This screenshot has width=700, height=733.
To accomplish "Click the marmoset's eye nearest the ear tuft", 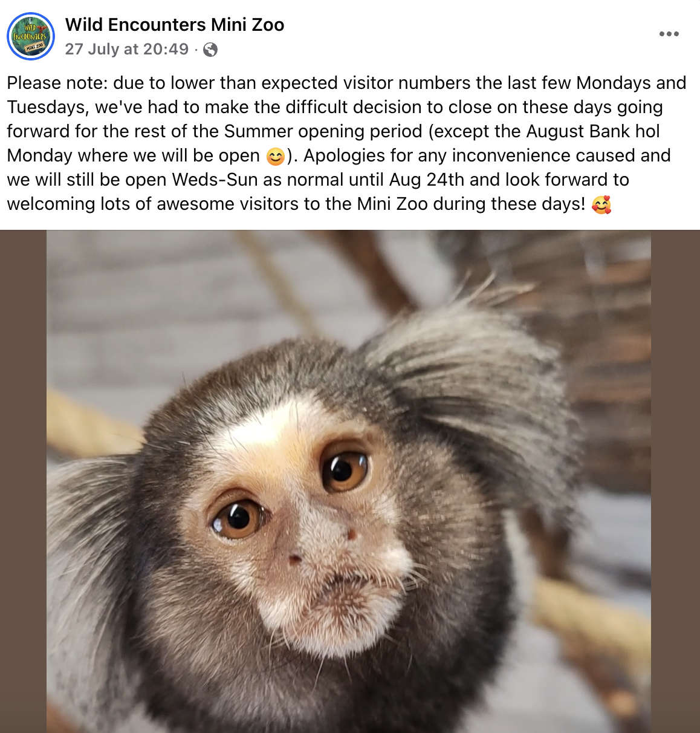I will [345, 468].
